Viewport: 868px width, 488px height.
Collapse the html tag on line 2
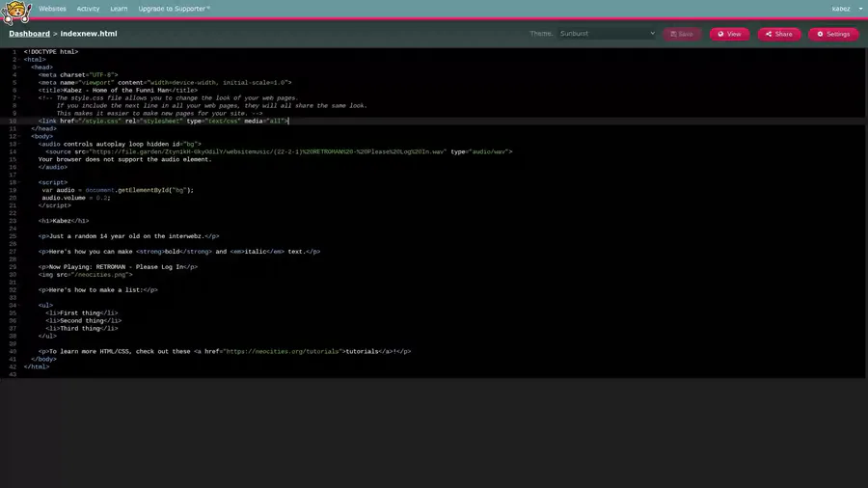tap(19, 60)
